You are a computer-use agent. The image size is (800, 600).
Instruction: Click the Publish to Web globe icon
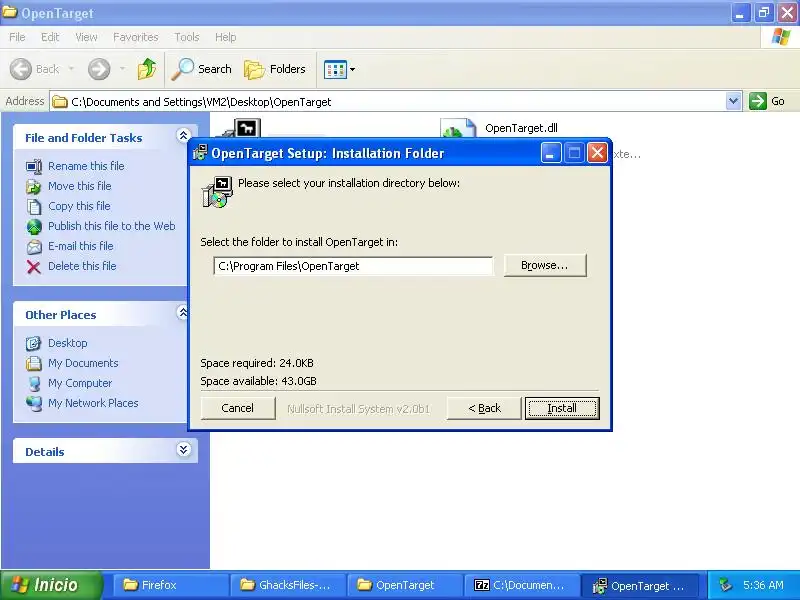click(34, 227)
